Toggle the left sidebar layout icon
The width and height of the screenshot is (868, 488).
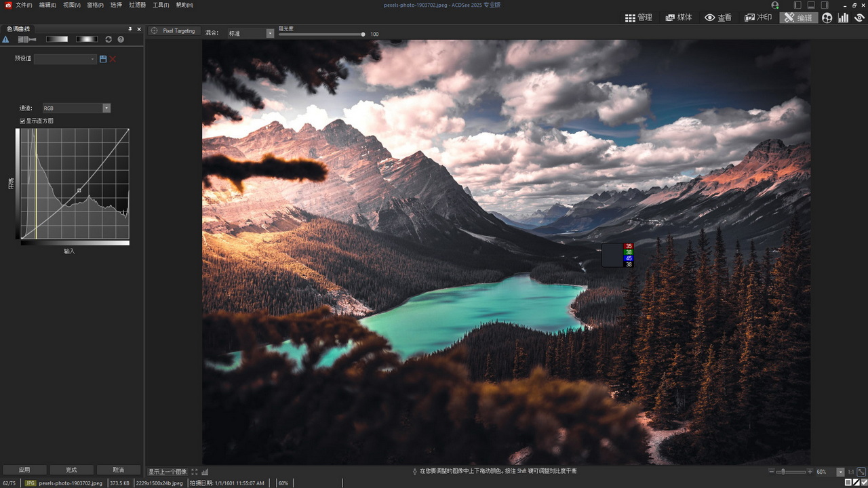click(797, 5)
